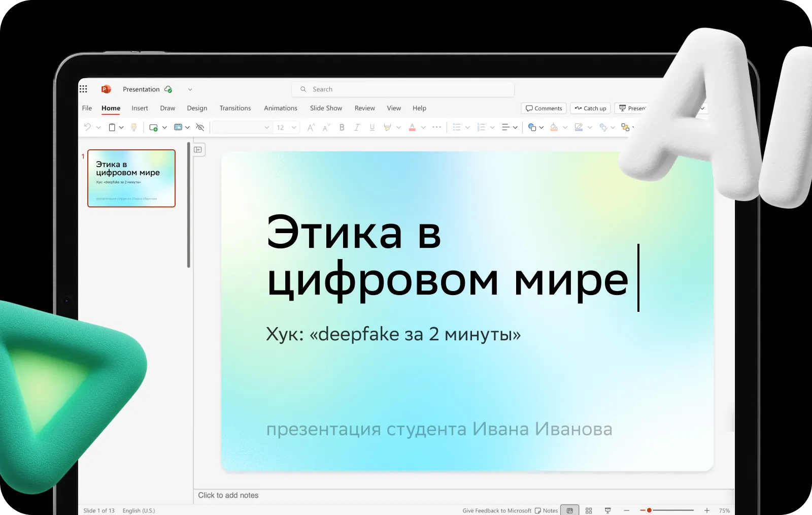Click the shapes insert icon
The image size is (812, 515).
pyautogui.click(x=532, y=127)
